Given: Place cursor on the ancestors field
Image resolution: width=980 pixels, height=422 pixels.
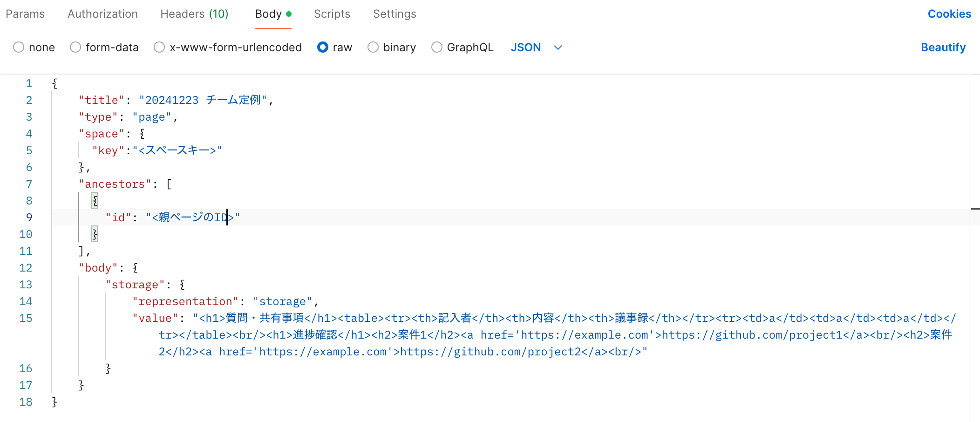Looking at the screenshot, I should pos(113,184).
